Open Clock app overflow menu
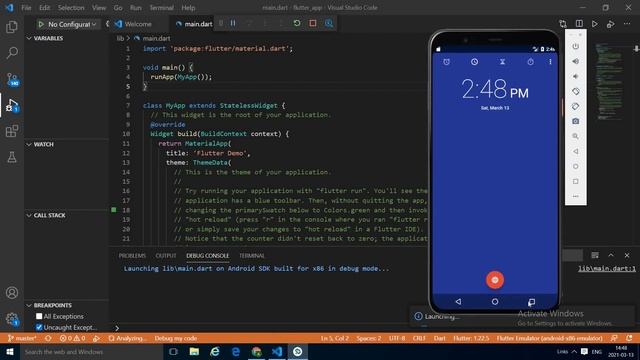This screenshot has height=360, width=640. (x=550, y=62)
